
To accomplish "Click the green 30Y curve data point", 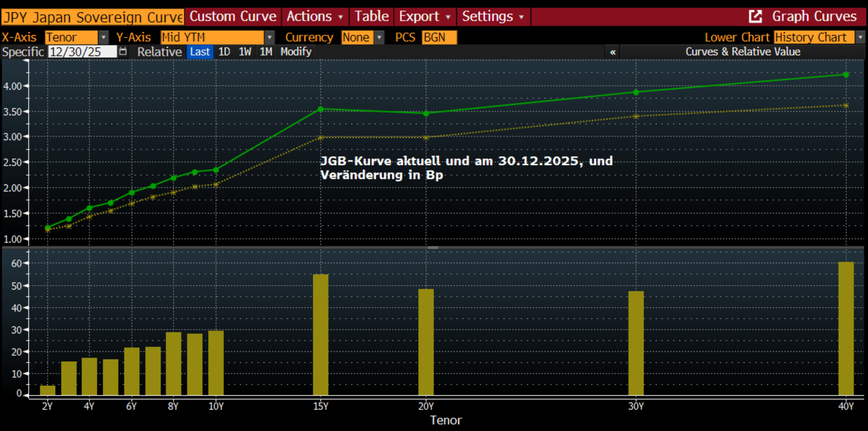I will (636, 92).
